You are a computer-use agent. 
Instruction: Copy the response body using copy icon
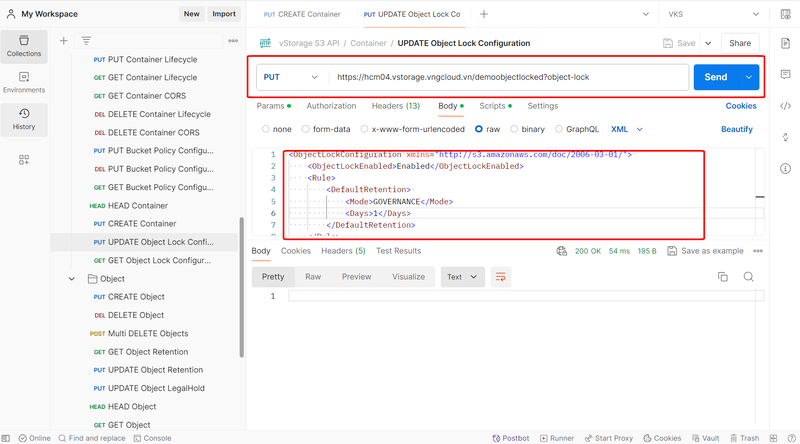point(723,277)
